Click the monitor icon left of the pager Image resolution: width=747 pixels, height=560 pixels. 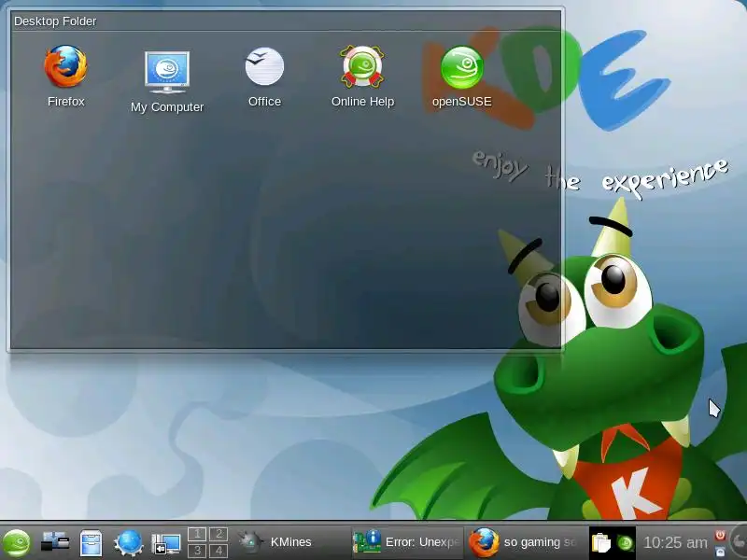166,543
